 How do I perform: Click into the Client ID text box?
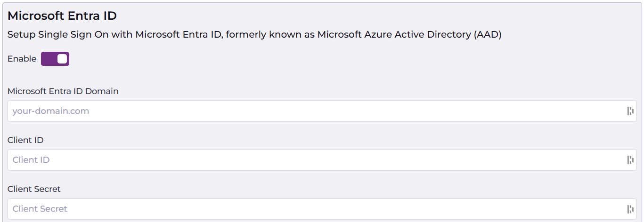(x=283, y=160)
